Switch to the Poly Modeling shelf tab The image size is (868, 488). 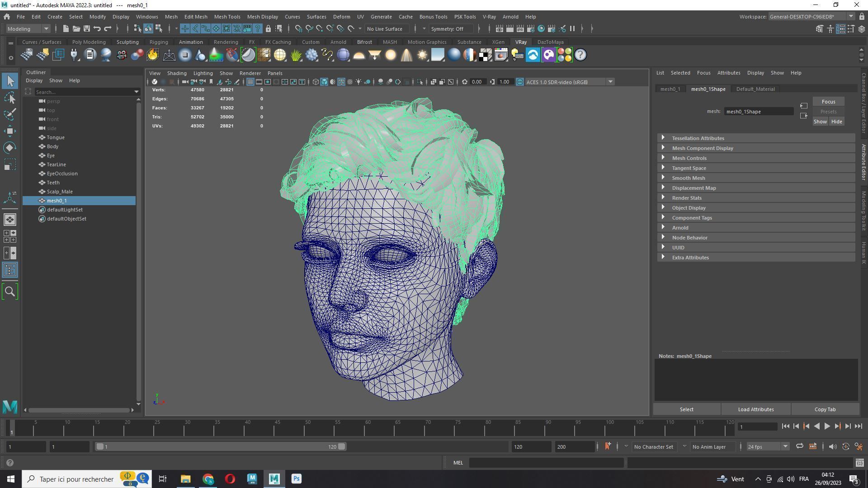tap(89, 42)
